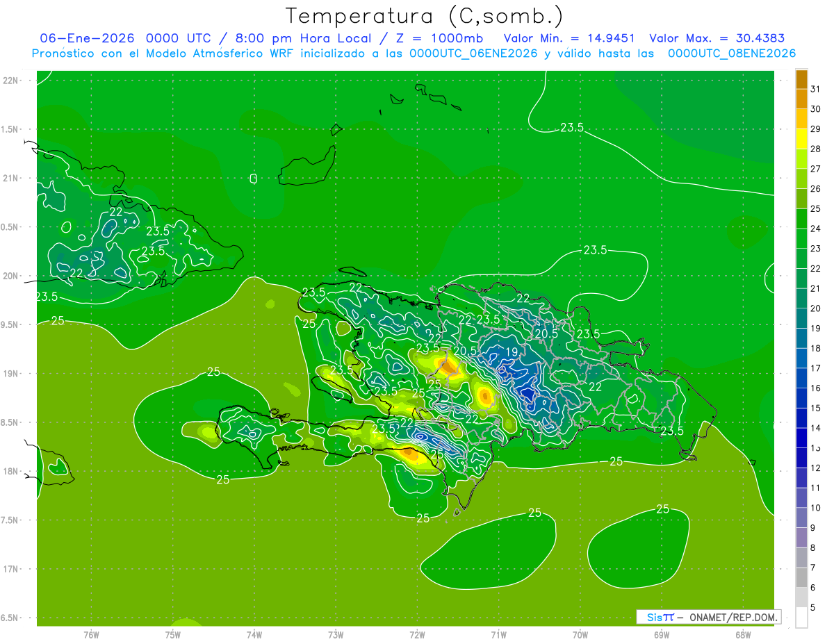The image size is (834, 644).
Task: Click the Temperatura (C,somb.) chart title
Action: coord(424,16)
